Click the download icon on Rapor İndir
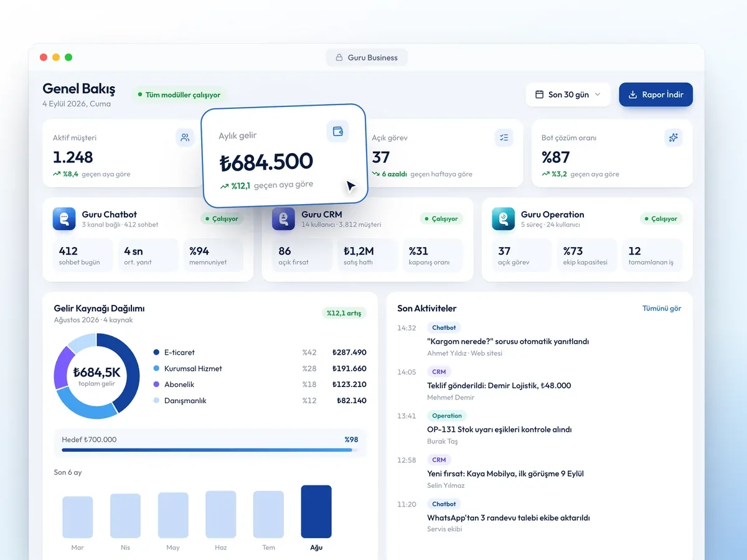747x560 pixels. [633, 95]
